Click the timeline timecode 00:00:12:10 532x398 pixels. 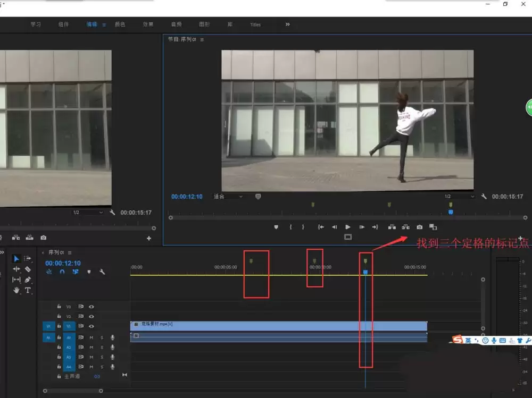point(63,263)
